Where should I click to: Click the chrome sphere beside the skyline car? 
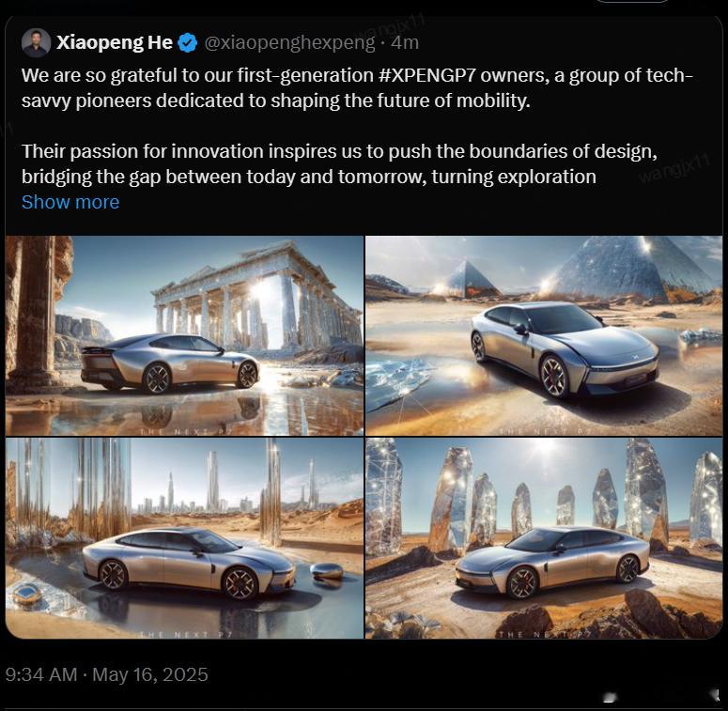click(x=327, y=571)
